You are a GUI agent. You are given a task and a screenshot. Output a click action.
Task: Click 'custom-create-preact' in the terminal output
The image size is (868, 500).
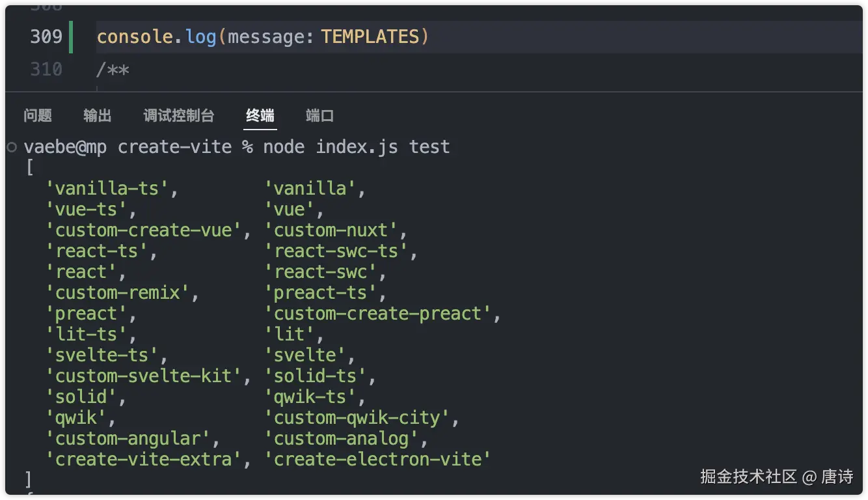[x=377, y=314]
